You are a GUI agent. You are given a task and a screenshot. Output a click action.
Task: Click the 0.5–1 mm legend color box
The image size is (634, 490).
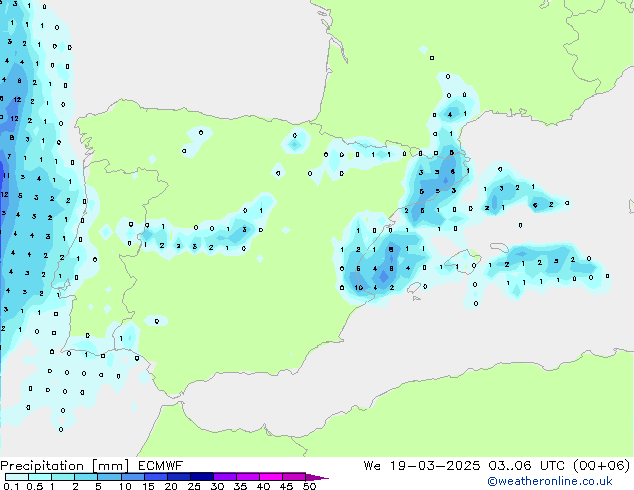coord(40,477)
